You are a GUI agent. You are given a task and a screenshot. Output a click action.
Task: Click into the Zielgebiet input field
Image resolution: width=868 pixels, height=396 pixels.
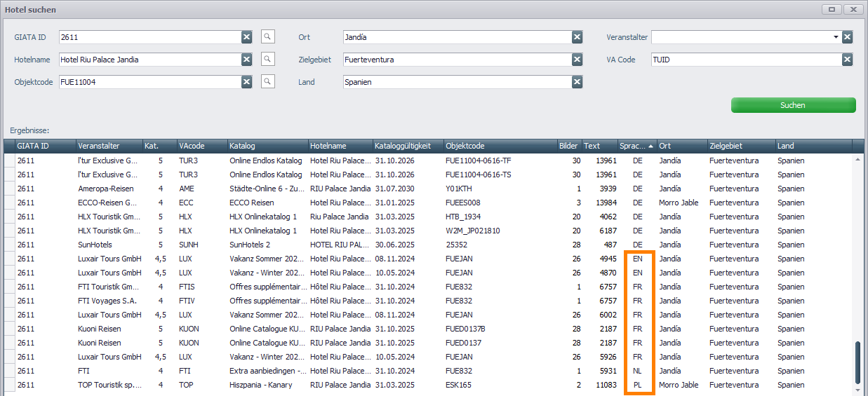(x=457, y=60)
